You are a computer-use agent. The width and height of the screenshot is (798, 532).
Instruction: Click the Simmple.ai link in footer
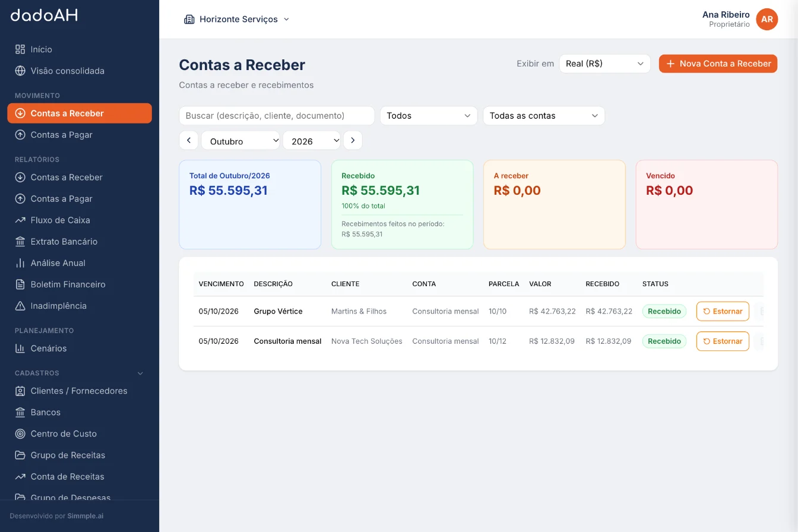click(85, 516)
